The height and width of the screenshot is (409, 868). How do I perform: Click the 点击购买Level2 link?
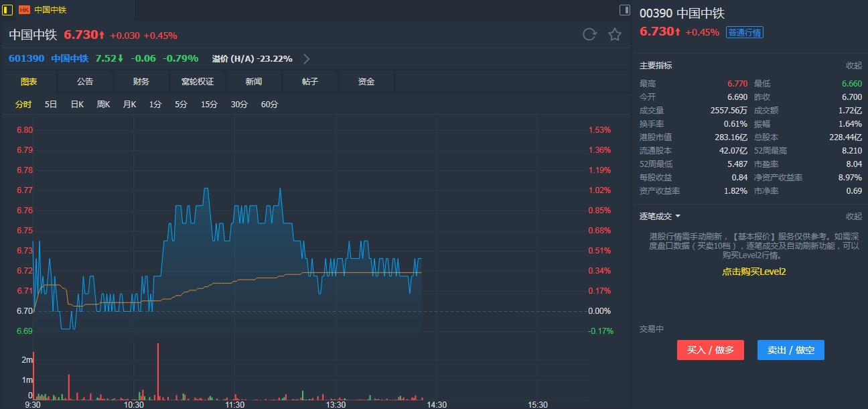tap(753, 272)
